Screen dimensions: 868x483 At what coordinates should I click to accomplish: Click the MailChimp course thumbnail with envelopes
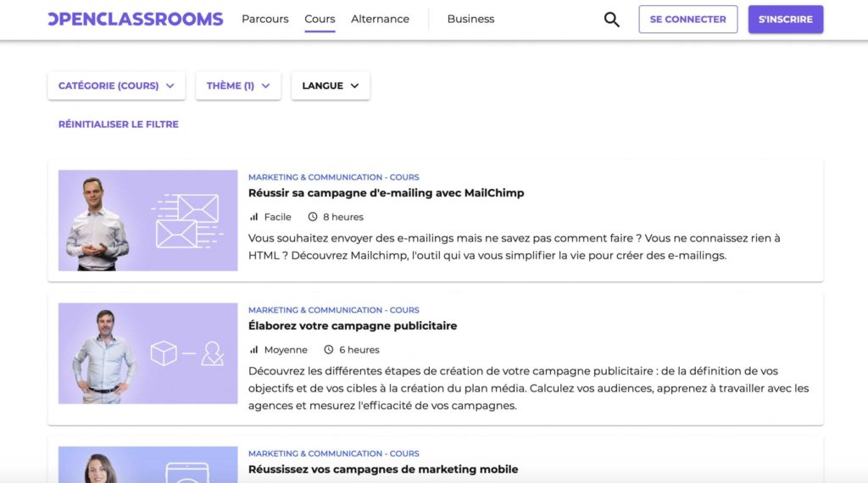click(147, 220)
